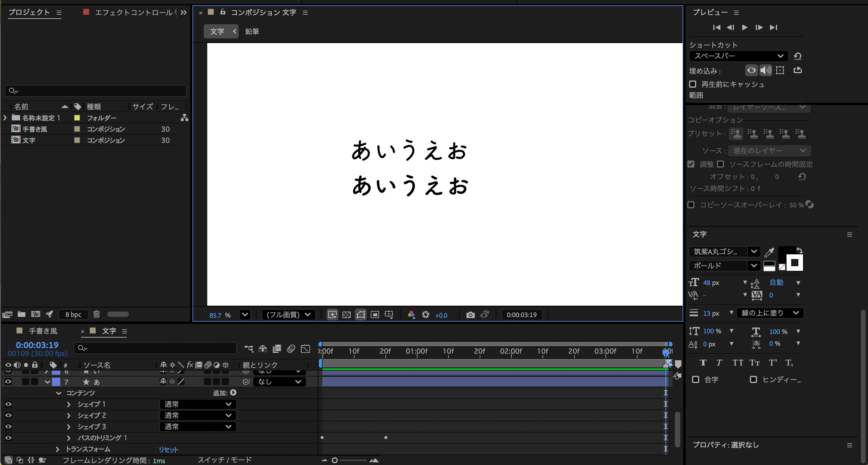This screenshot has width=868, height=465.
Task: Click the eyedropper in Character panel
Action: (x=769, y=252)
